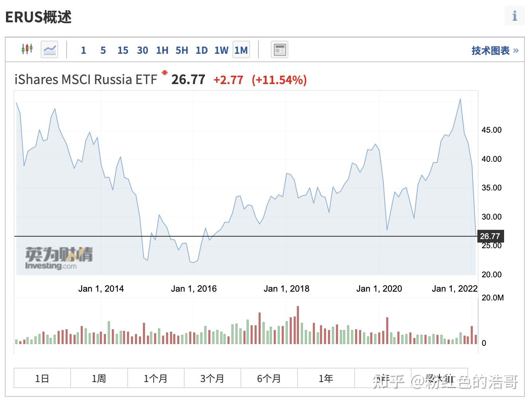
Task: Choose the 1个月 range tab
Action: [156, 378]
